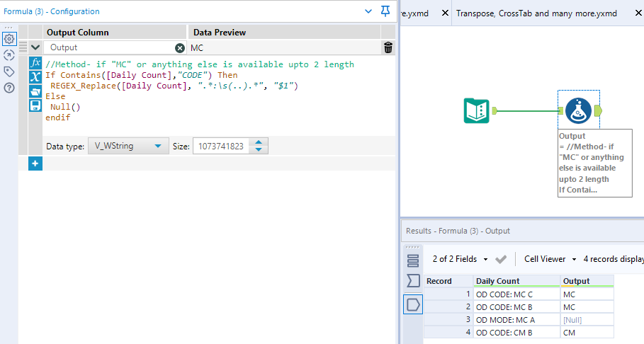The width and height of the screenshot is (644, 344).
Task: Pin the Configuration window
Action: [385, 11]
